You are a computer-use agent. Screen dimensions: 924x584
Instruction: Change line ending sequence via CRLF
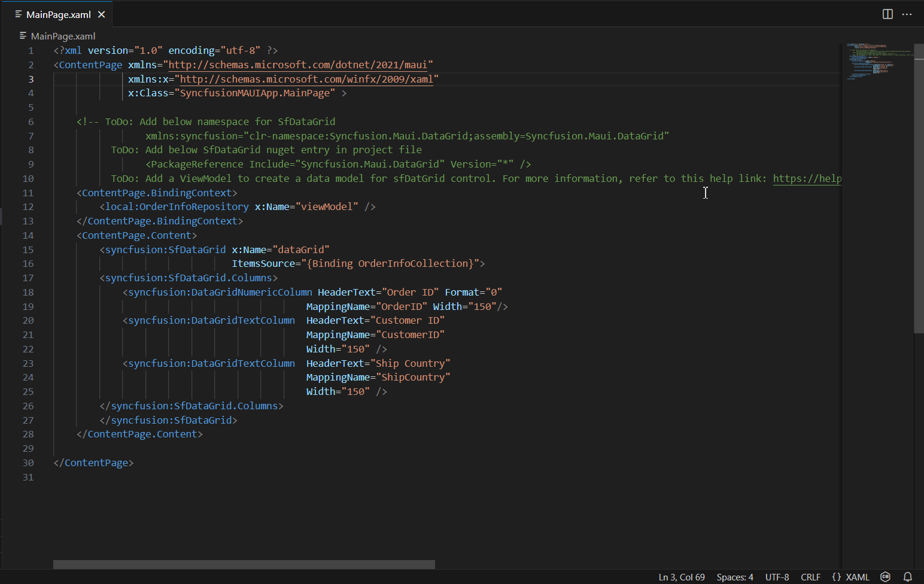click(810, 577)
